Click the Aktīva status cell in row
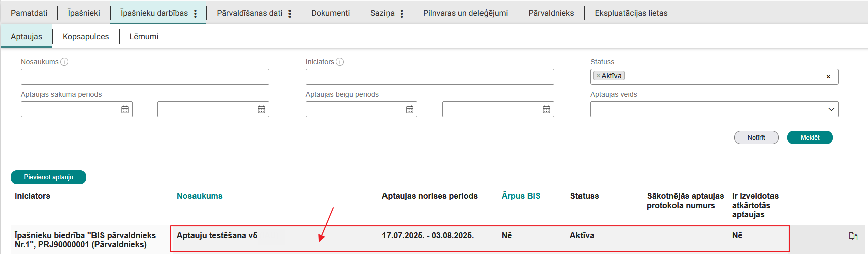The image size is (868, 254). click(x=582, y=235)
